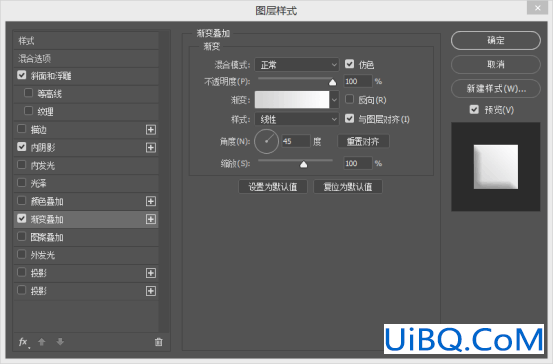The image size is (554, 364).
Task: Toggle the 预览(V) preview checkbox
Action: (474, 110)
